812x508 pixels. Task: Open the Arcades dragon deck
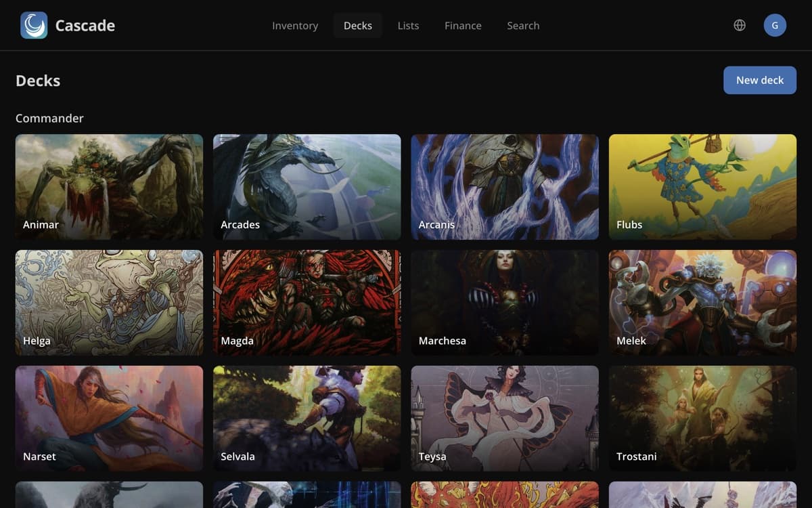307,187
